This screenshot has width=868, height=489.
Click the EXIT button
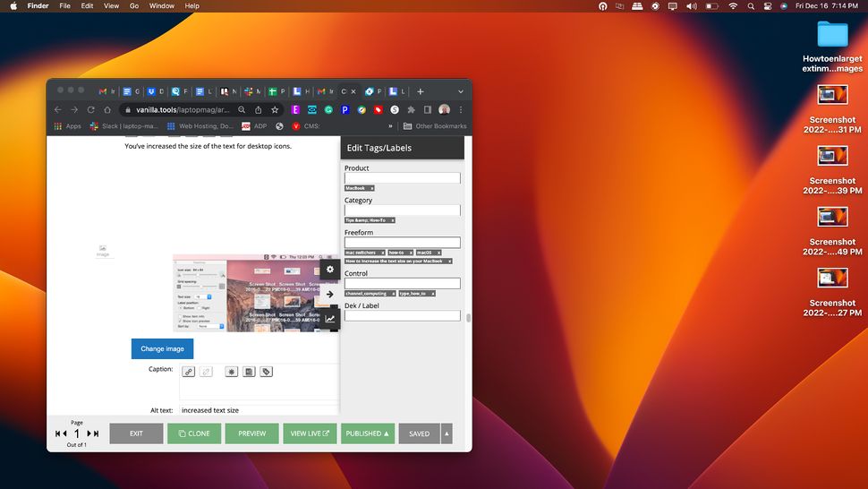click(136, 433)
